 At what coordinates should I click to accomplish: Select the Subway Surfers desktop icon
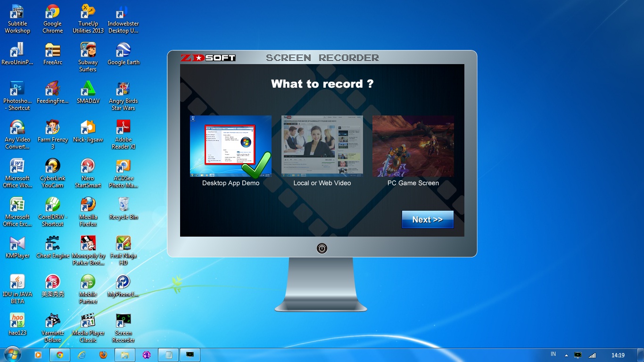tap(88, 57)
